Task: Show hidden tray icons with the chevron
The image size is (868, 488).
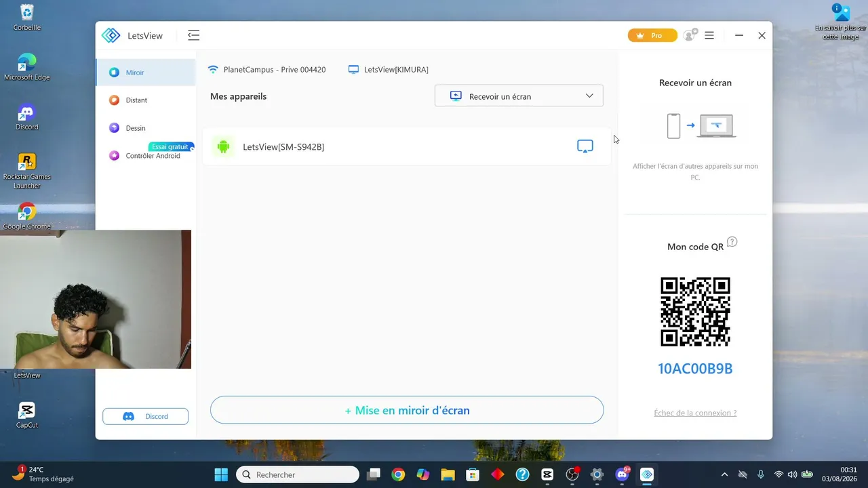Action: [x=724, y=474]
